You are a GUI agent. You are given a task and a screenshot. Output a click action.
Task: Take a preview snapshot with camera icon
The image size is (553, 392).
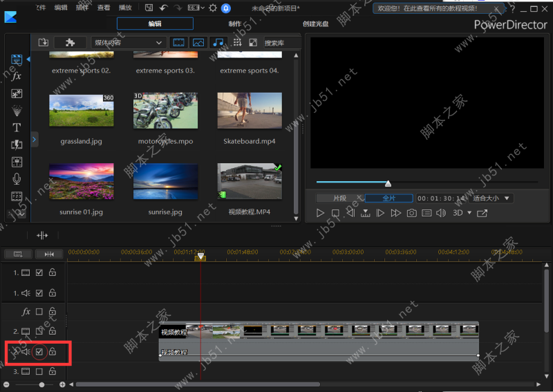(411, 213)
